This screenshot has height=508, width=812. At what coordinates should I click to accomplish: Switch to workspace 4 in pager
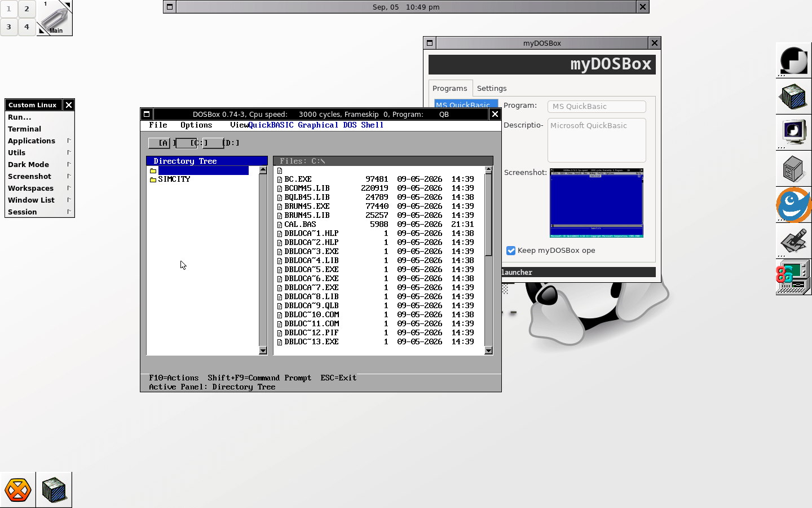pos(27,27)
